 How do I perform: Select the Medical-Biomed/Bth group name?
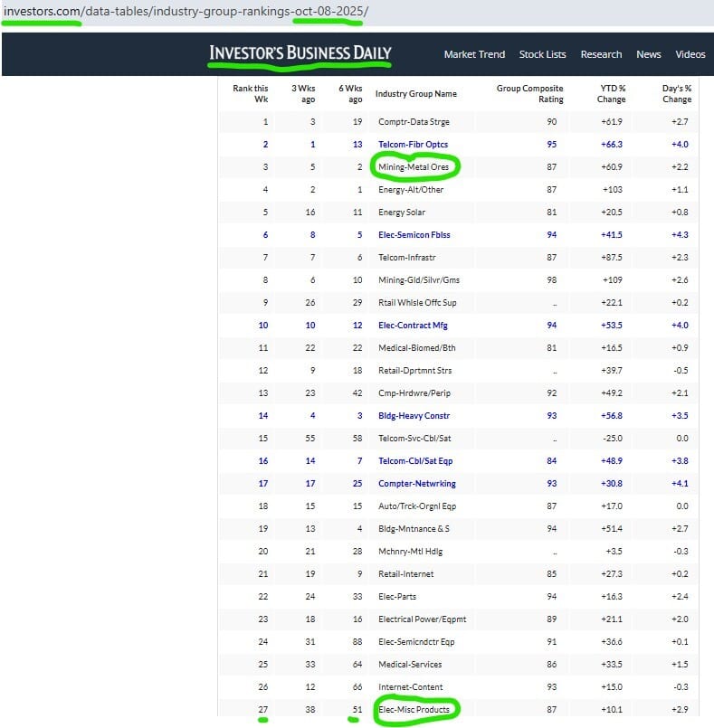coord(416,348)
